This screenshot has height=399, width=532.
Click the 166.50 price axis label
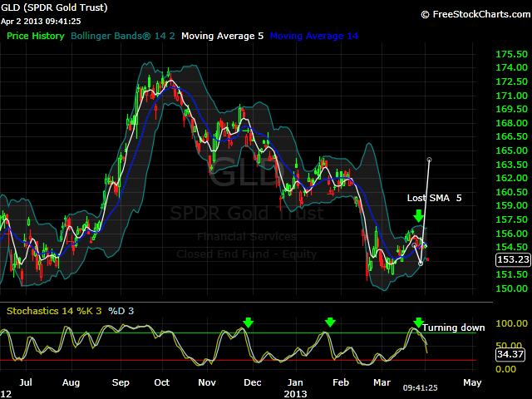click(512, 136)
